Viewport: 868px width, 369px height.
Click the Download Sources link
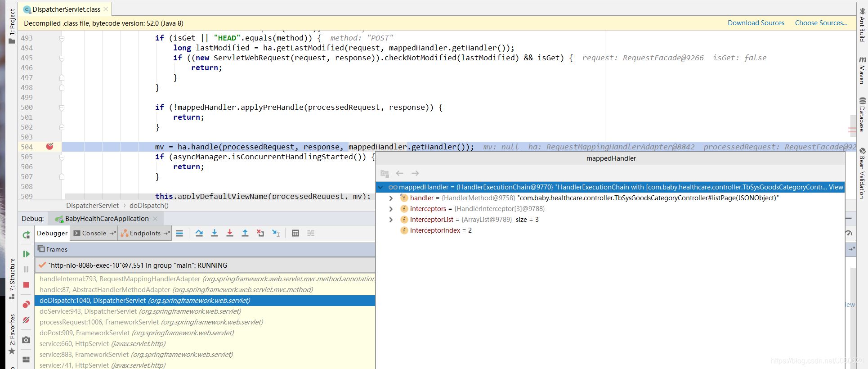(756, 23)
